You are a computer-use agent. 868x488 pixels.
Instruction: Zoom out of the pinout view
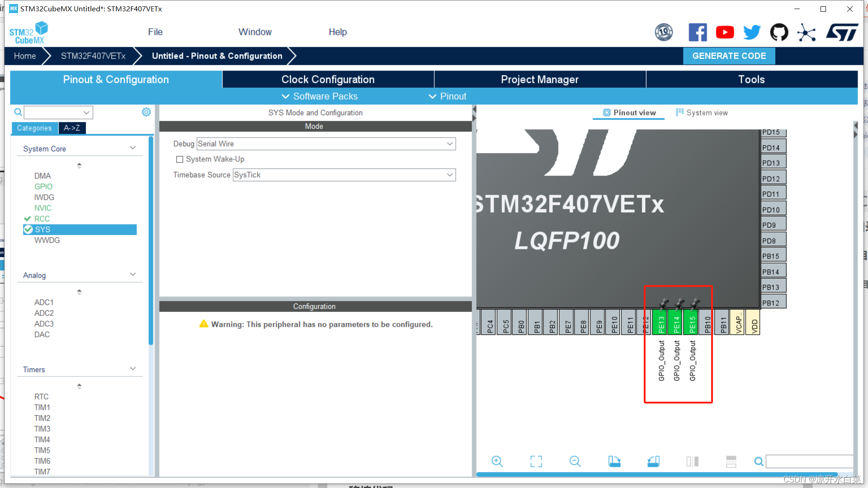coord(575,461)
